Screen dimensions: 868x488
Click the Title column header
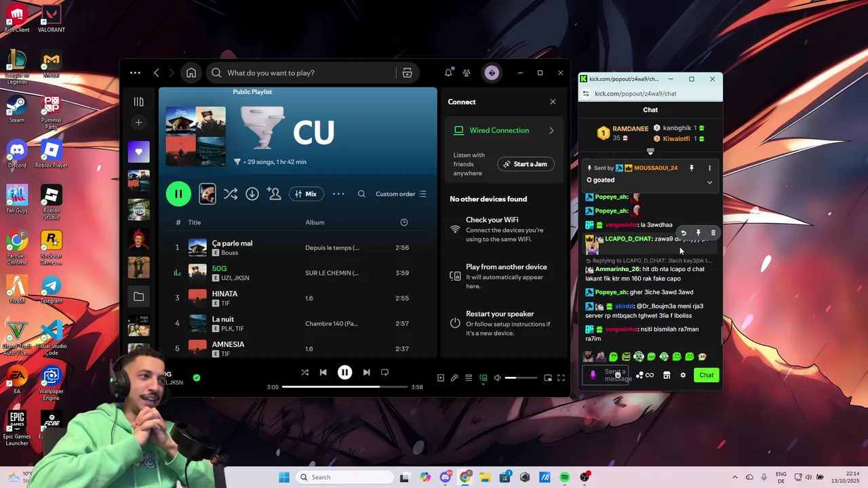(195, 222)
